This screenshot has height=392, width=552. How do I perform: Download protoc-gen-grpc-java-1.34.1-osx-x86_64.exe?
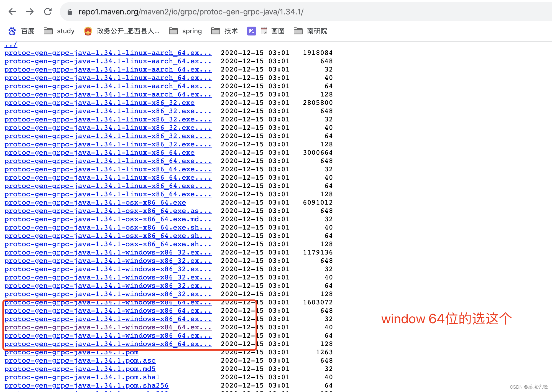pos(95,202)
